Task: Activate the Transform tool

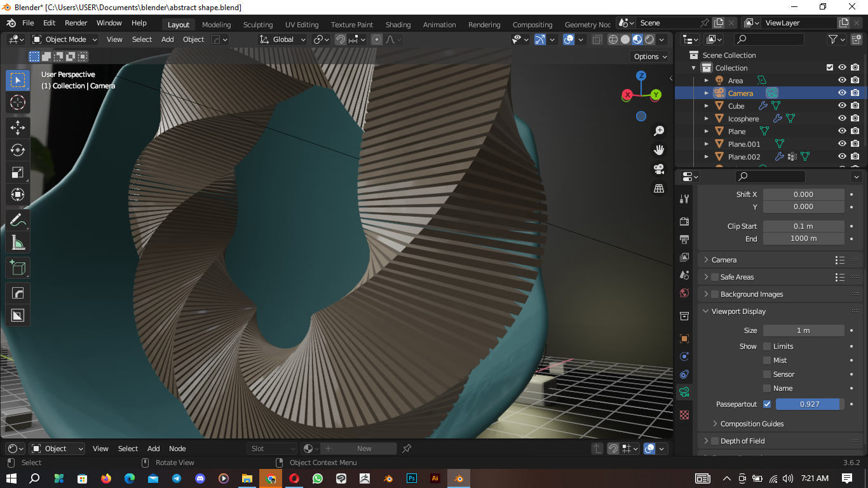Action: point(18,194)
